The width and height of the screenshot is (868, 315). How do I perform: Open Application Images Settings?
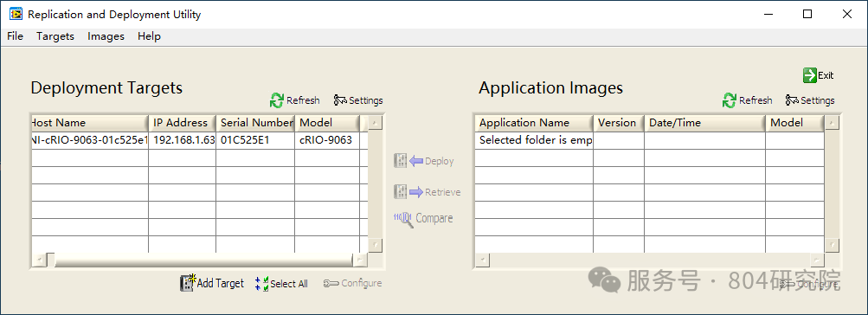click(810, 100)
